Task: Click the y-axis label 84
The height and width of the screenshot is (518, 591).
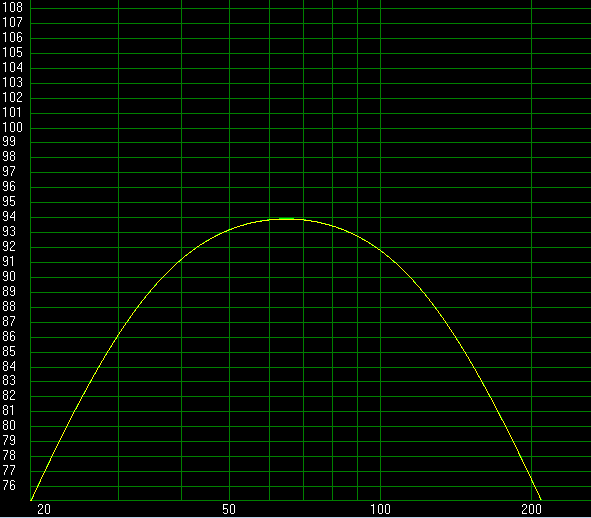Action: point(9,366)
